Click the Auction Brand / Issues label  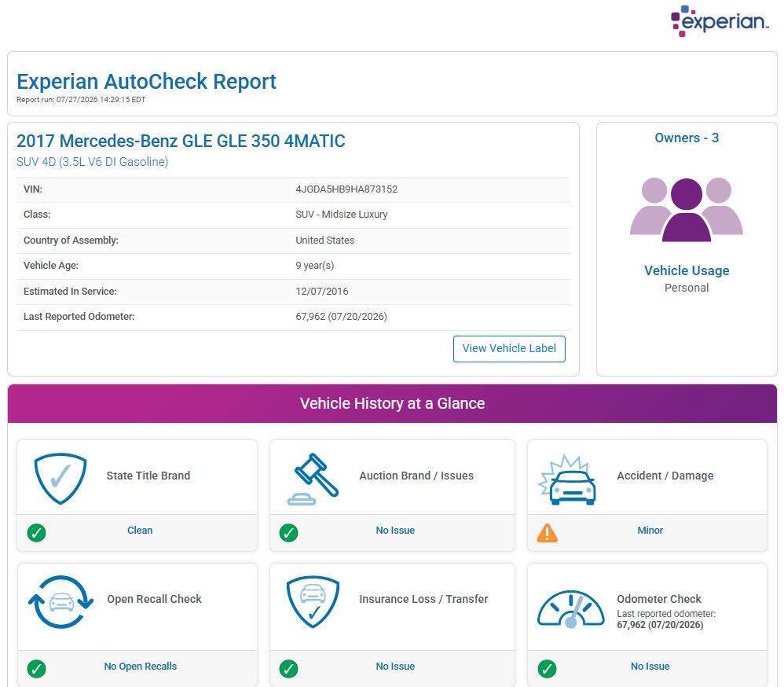coord(416,476)
